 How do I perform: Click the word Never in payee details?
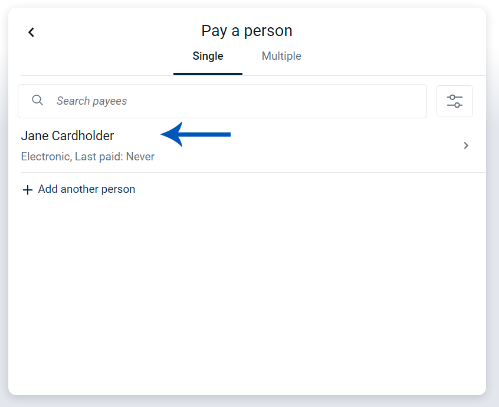(140, 156)
